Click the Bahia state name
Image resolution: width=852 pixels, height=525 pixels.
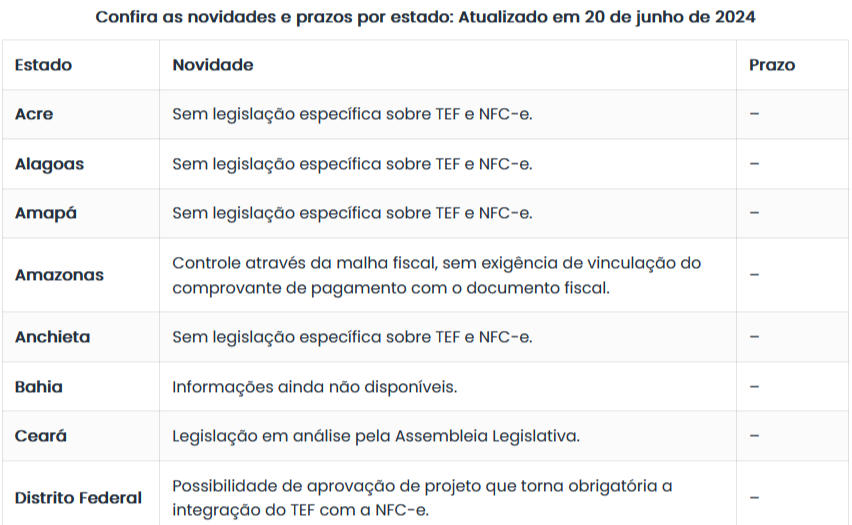[x=39, y=387]
